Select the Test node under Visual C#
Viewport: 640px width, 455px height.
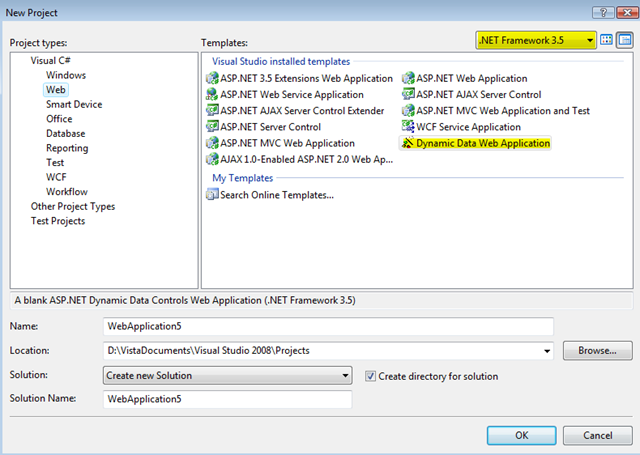click(x=55, y=162)
